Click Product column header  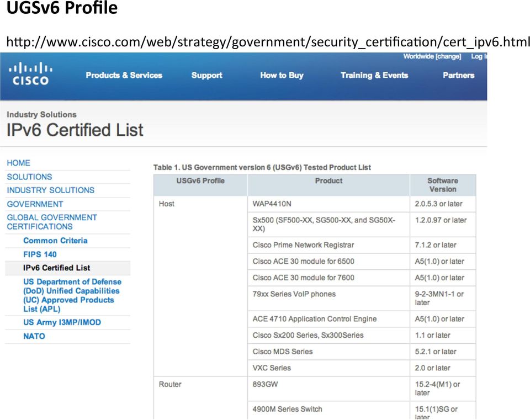[x=328, y=185]
